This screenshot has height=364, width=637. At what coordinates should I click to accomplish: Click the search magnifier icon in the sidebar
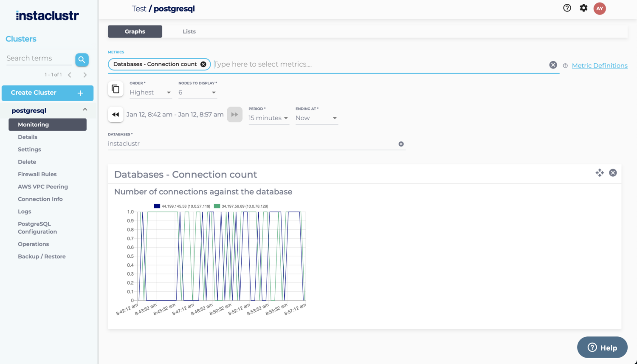pyautogui.click(x=82, y=60)
